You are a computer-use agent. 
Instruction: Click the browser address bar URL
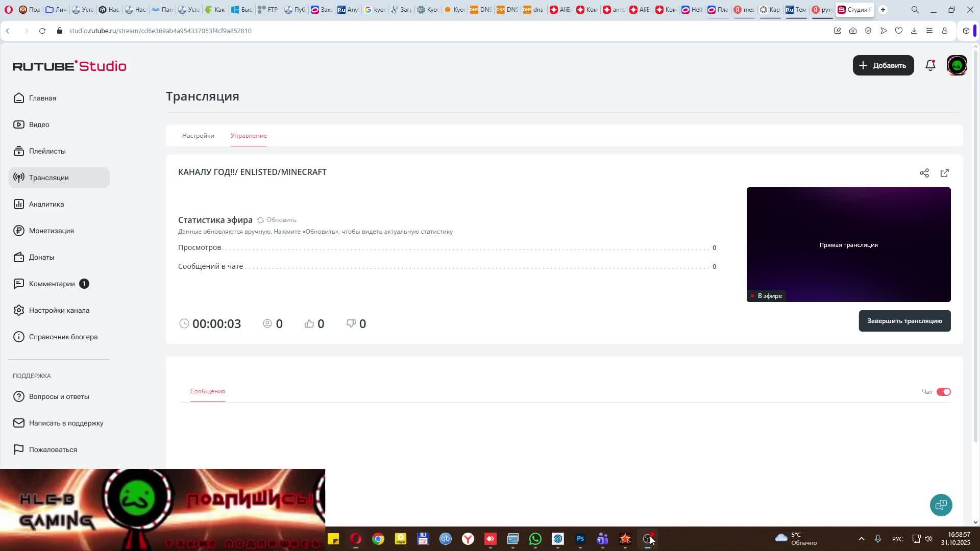click(160, 31)
